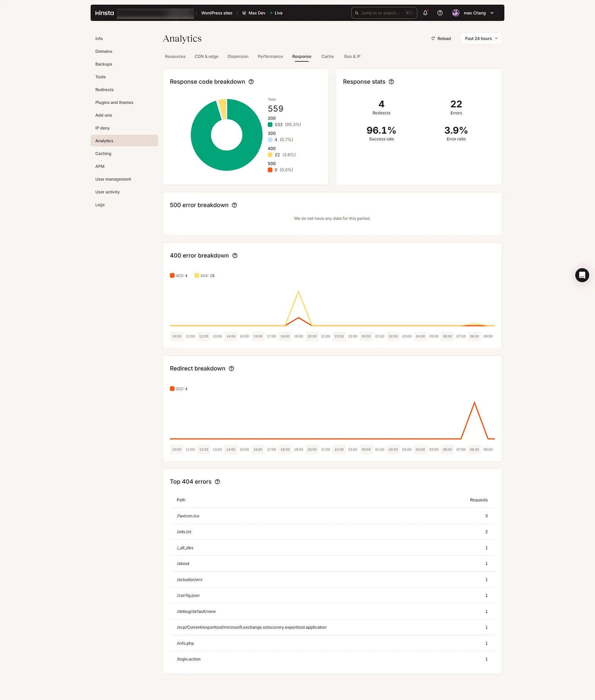Image resolution: width=595 pixels, height=700 pixels.
Task: Open the chat support widget
Action: [x=582, y=275]
